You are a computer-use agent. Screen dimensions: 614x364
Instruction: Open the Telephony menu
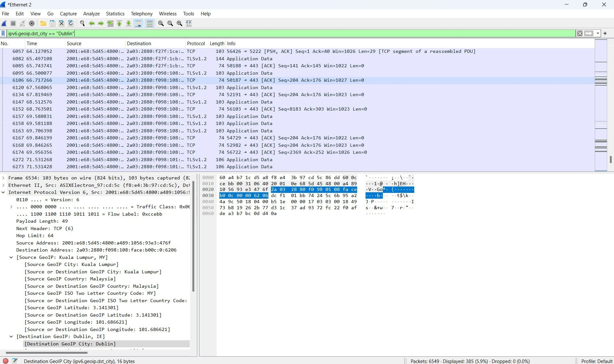(x=141, y=14)
